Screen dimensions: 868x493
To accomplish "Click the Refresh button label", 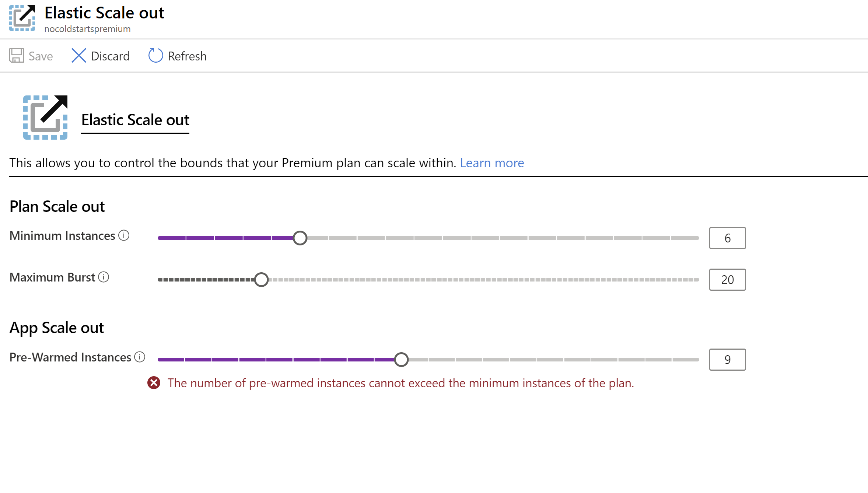I will 187,56.
